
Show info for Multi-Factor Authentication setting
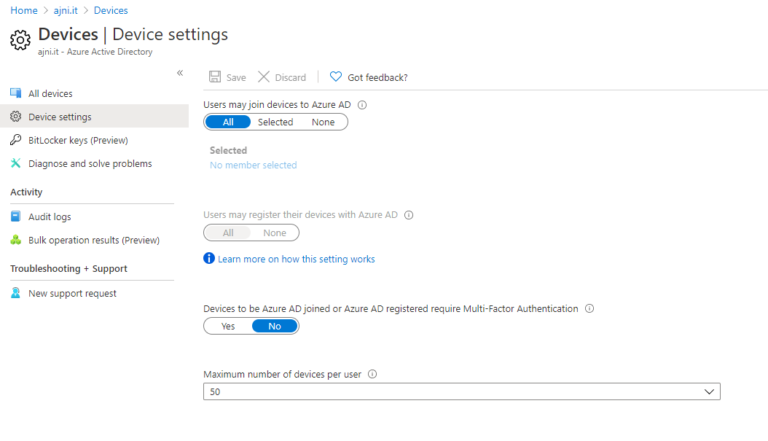point(590,309)
